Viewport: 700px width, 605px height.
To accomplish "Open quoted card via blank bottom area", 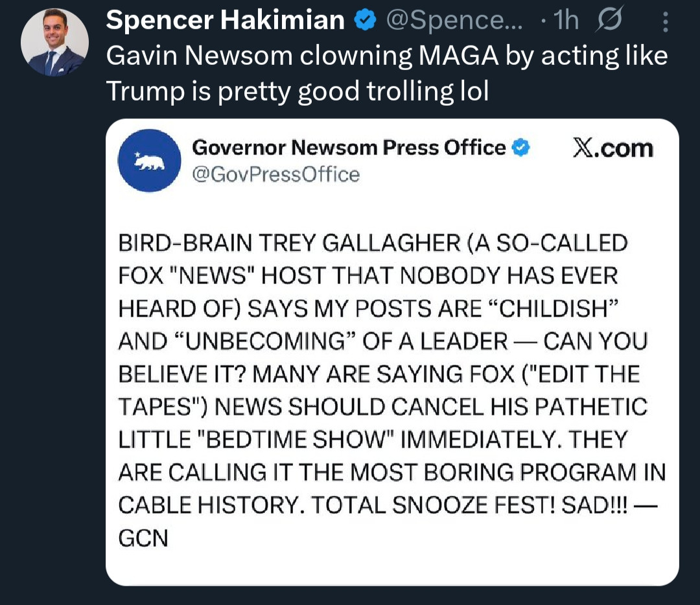I will 392,568.
